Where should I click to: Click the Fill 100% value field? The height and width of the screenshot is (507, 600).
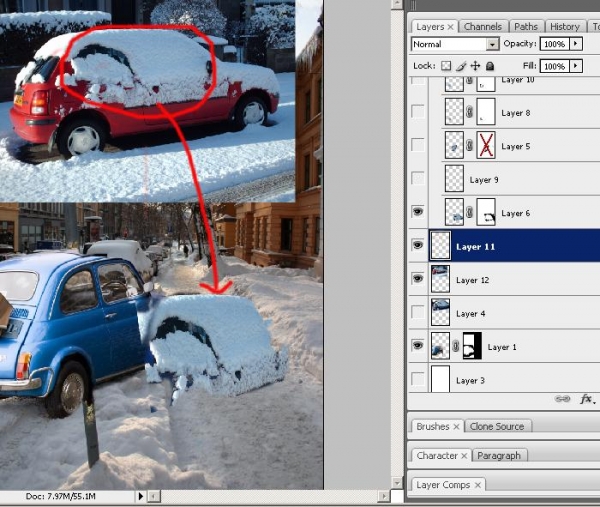[555, 66]
